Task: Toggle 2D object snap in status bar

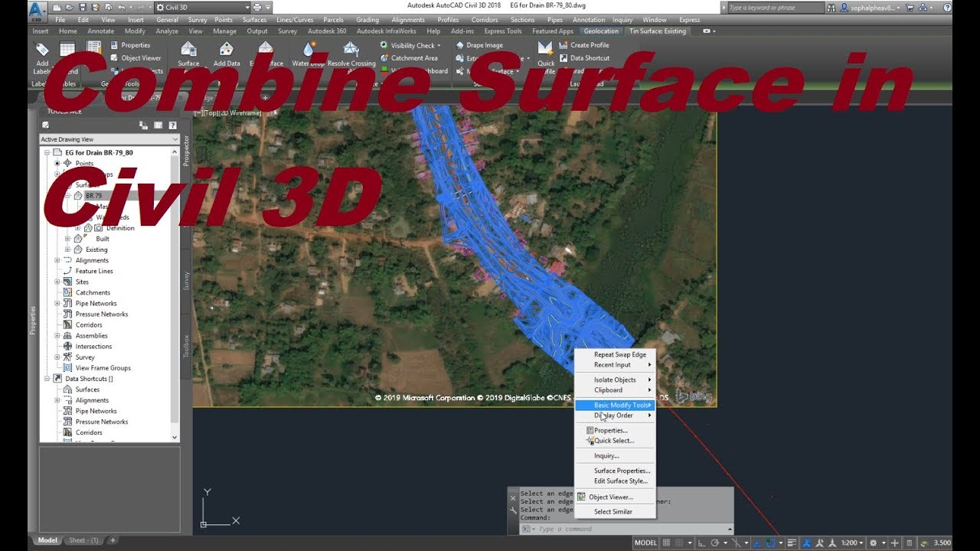Action: click(770, 543)
